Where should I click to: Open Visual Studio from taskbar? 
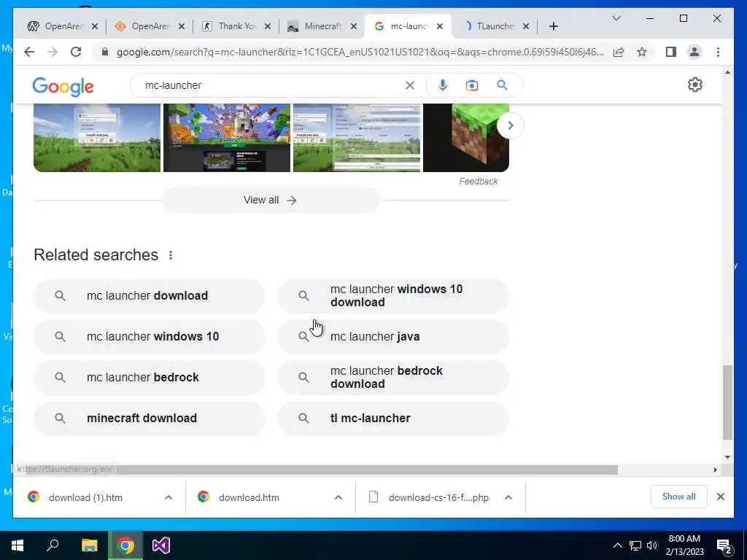pyautogui.click(x=161, y=545)
